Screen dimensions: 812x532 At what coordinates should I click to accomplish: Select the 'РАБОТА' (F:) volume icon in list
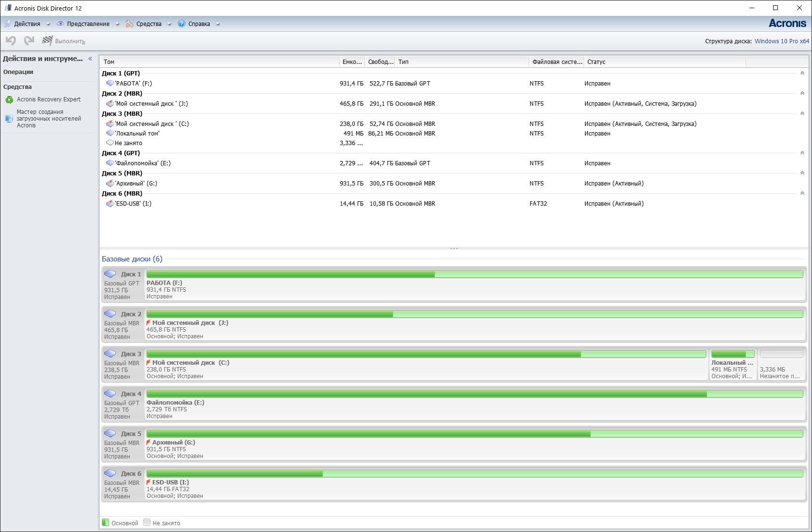[x=110, y=83]
